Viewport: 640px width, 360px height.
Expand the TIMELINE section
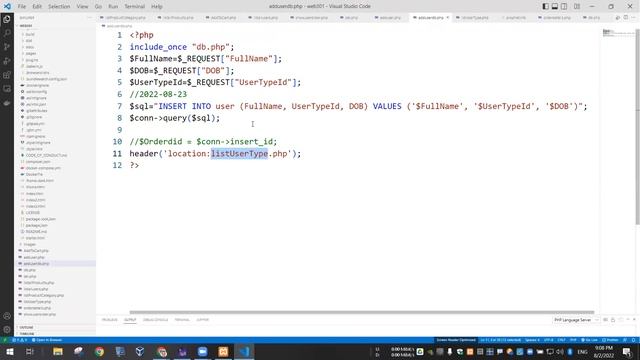[27, 333]
